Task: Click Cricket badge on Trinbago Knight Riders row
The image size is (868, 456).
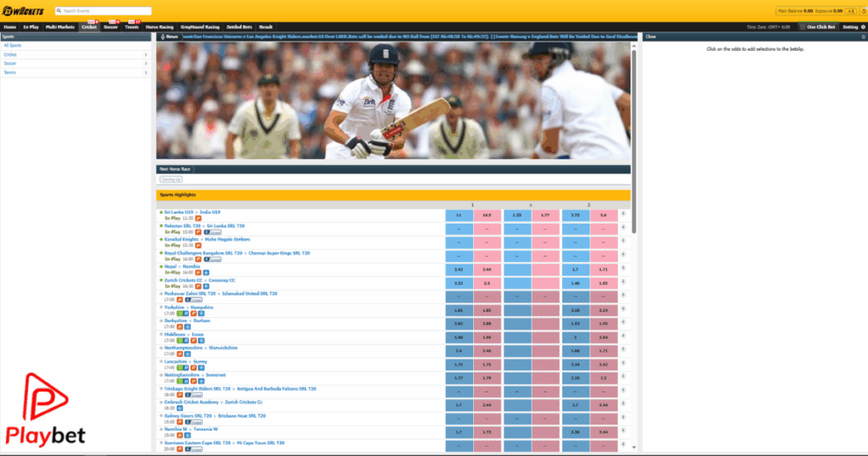Action: pyautogui.click(x=194, y=395)
